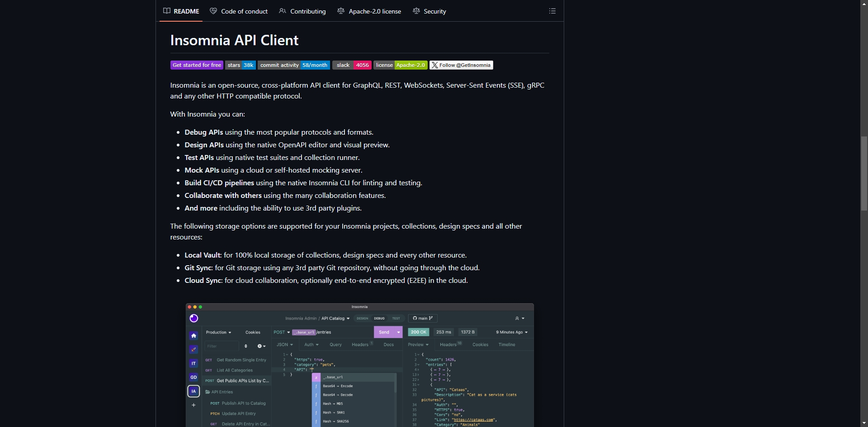Click the Insomnia API Client heading
Image resolution: width=868 pixels, height=427 pixels.
(x=234, y=40)
